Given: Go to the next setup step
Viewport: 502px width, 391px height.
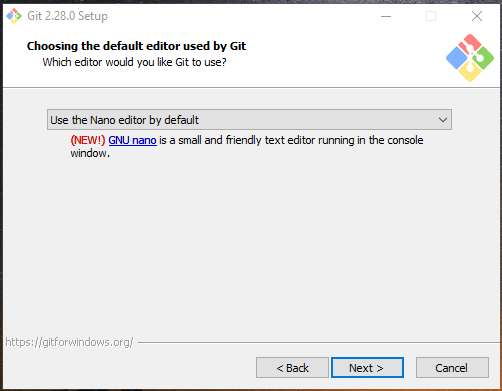Looking at the screenshot, I should coord(367,368).
